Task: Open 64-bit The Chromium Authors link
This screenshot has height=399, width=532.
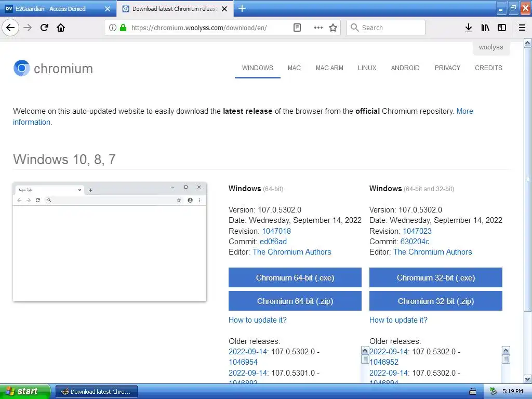Action: (x=292, y=252)
